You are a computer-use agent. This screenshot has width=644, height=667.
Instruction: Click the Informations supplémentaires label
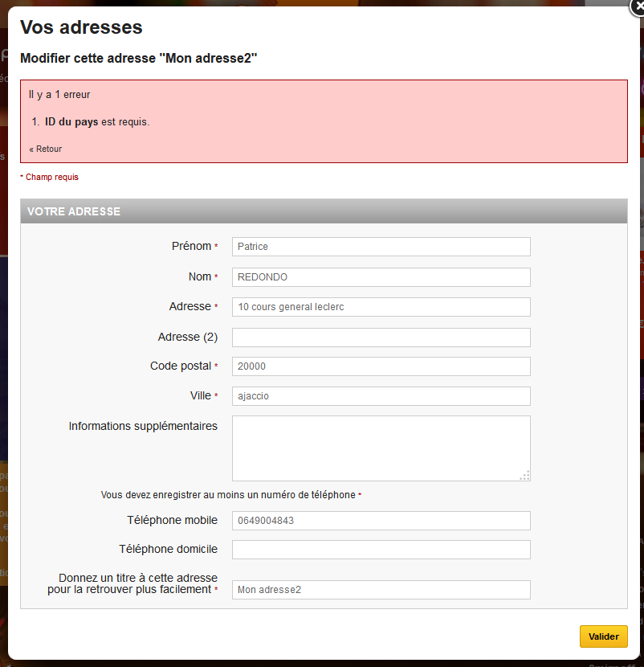(x=143, y=426)
